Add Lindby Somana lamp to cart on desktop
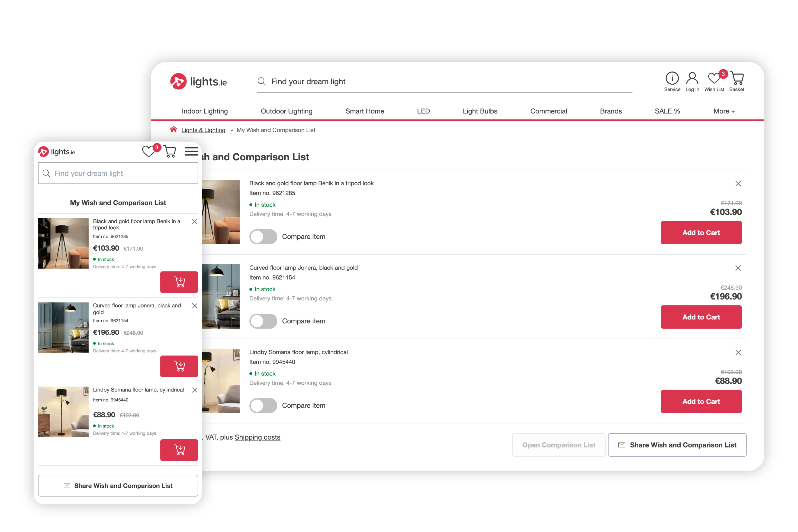 701,401
